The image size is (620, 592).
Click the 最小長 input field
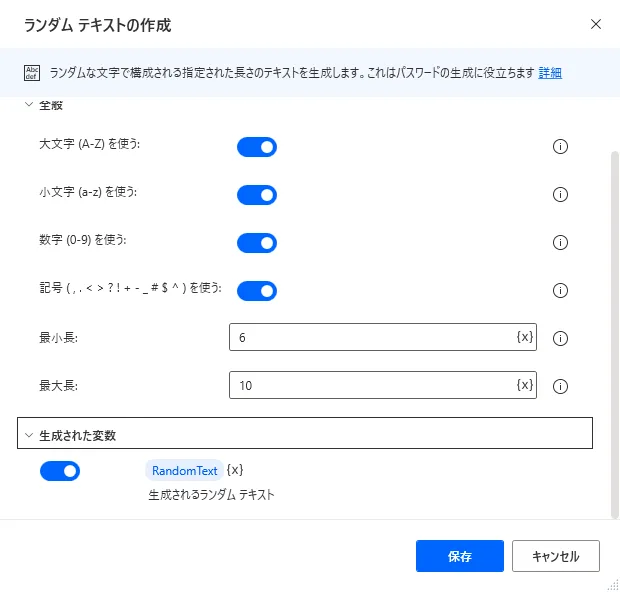pos(370,337)
